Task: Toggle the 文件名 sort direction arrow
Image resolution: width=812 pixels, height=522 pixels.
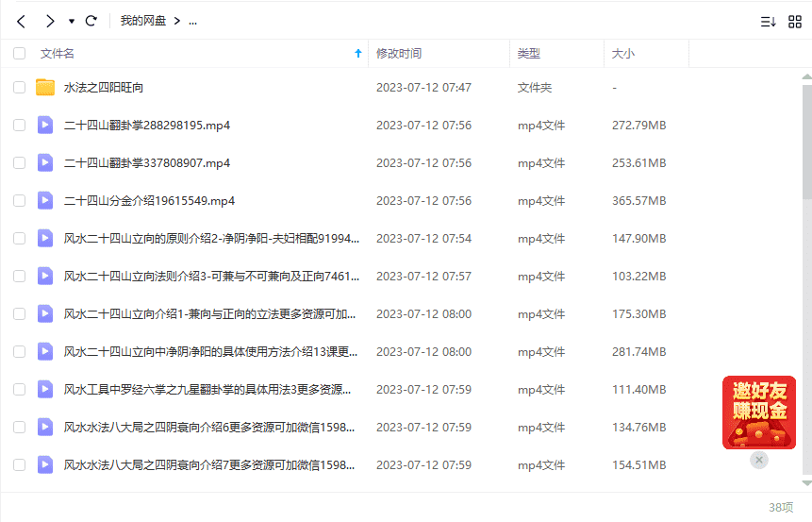Action: [x=357, y=54]
